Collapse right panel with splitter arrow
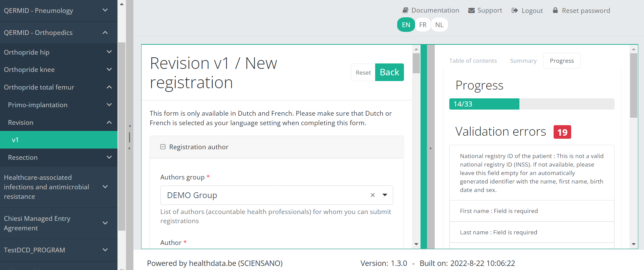 431,148
